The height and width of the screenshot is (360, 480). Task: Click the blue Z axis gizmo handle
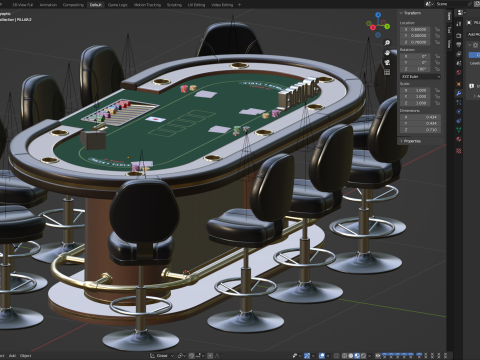point(378,15)
